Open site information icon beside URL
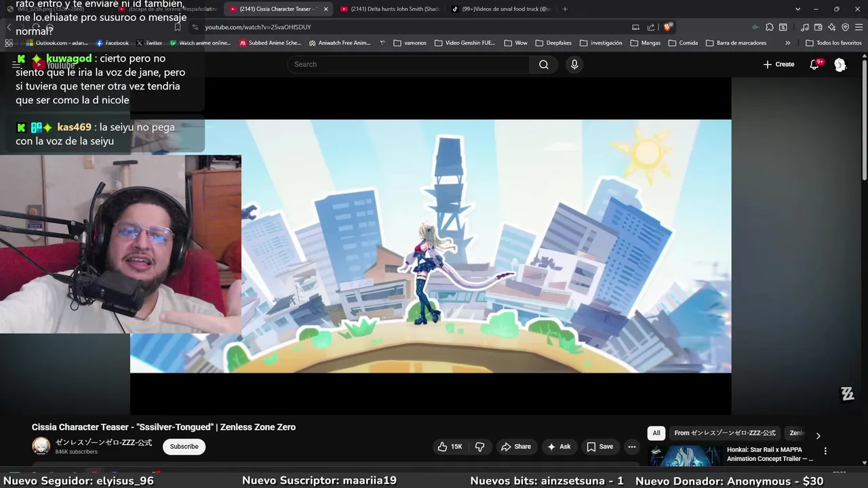Screen dimensions: 868x488 (x=195, y=27)
